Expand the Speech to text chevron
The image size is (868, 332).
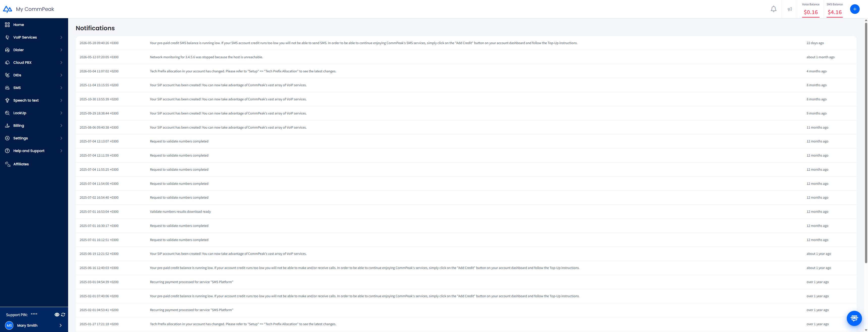(x=61, y=100)
